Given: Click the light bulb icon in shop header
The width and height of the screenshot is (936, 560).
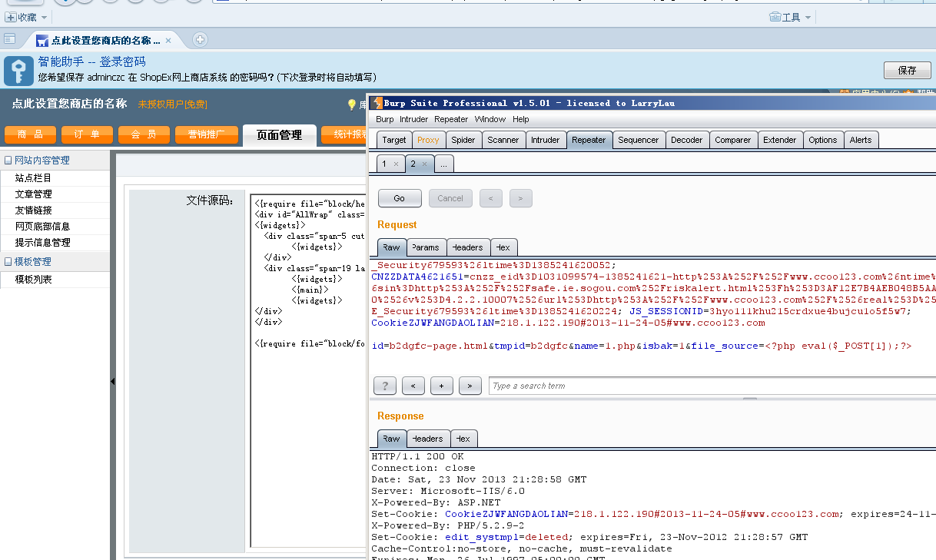Looking at the screenshot, I should click(x=352, y=104).
